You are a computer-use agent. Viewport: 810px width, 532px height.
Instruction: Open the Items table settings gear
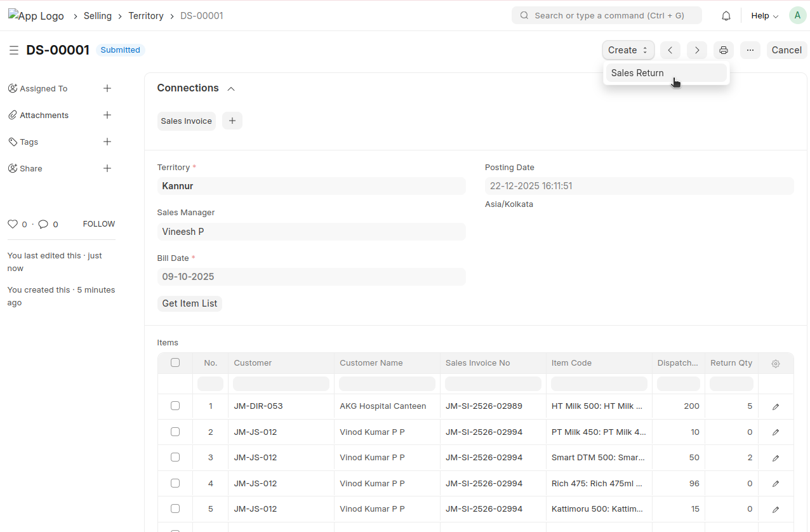tap(775, 364)
